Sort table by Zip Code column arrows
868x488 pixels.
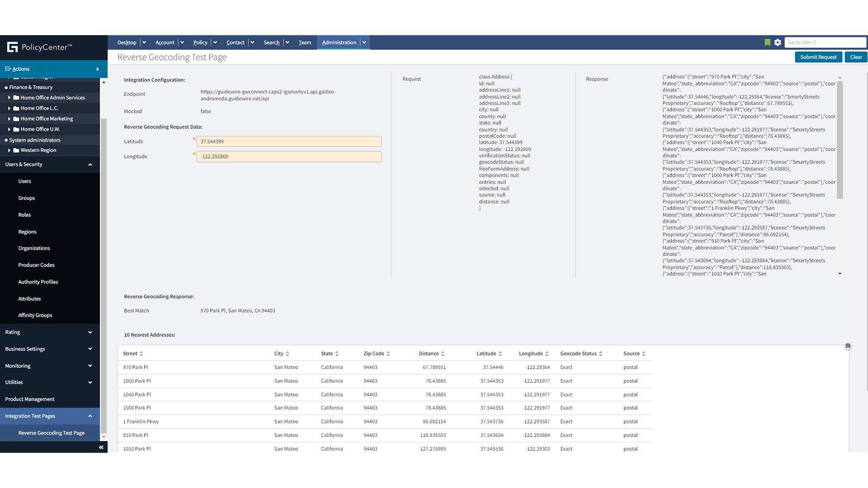coord(388,354)
